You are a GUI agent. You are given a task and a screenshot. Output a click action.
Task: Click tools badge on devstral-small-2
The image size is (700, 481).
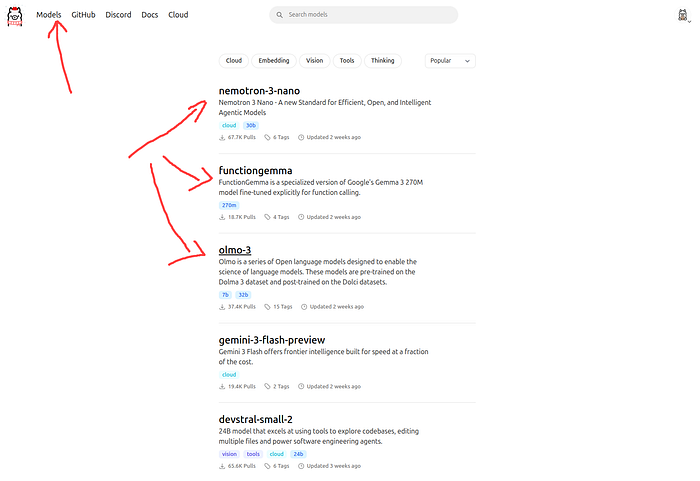pos(253,454)
